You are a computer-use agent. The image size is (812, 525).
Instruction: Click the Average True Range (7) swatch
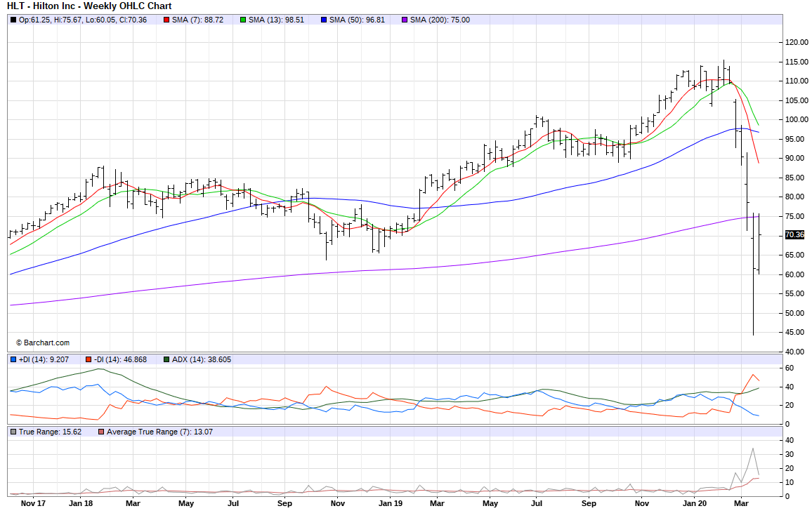coord(102,432)
